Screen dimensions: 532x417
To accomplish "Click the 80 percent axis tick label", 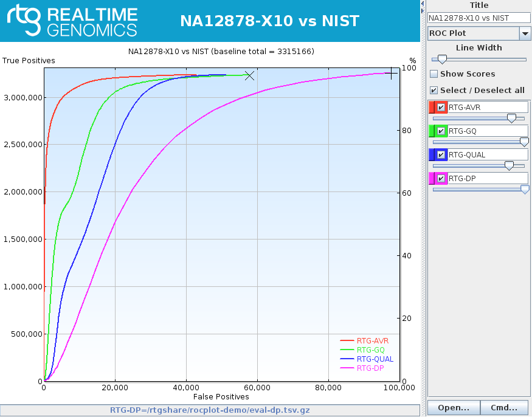I will pos(407,131).
